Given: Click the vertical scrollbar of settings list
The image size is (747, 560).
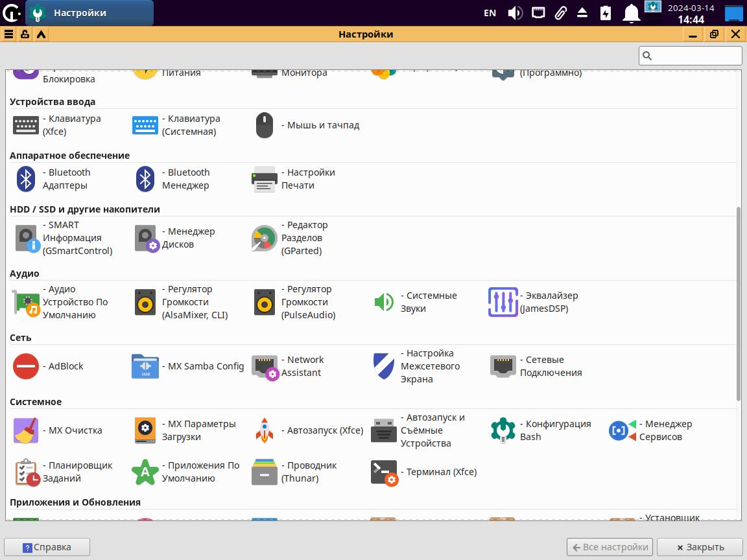Looking at the screenshot, I should [x=739, y=305].
